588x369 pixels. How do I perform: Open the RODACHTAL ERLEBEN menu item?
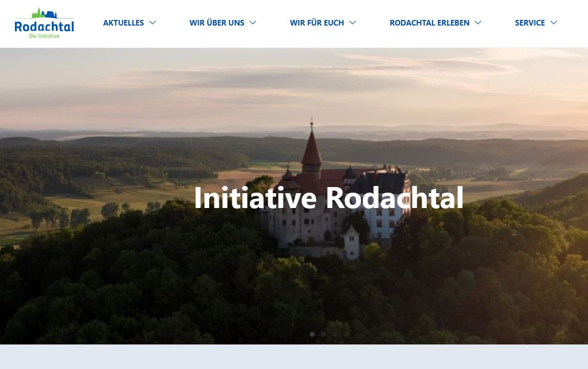429,23
